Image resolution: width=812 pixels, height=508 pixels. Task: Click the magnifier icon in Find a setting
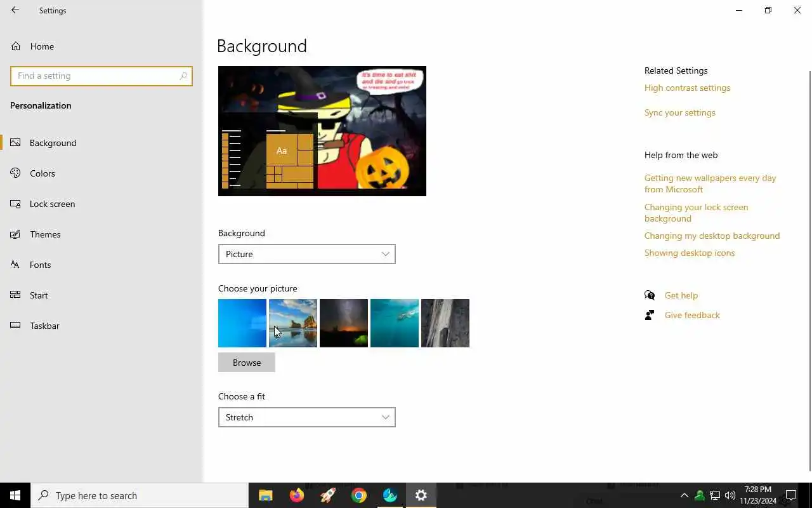[183, 76]
